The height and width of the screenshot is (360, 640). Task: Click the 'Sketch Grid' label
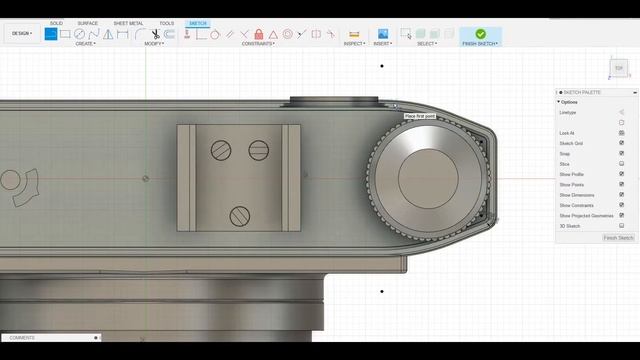[571, 143]
